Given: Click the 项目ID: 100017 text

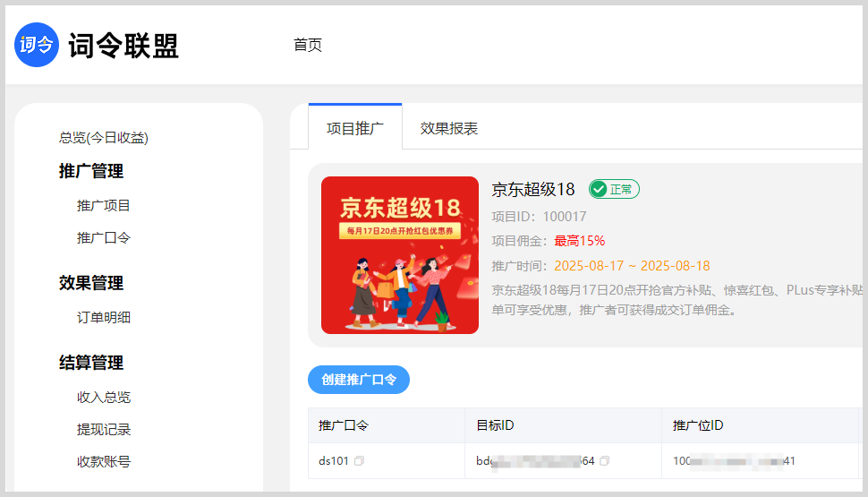Looking at the screenshot, I should pyautogui.click(x=540, y=217).
